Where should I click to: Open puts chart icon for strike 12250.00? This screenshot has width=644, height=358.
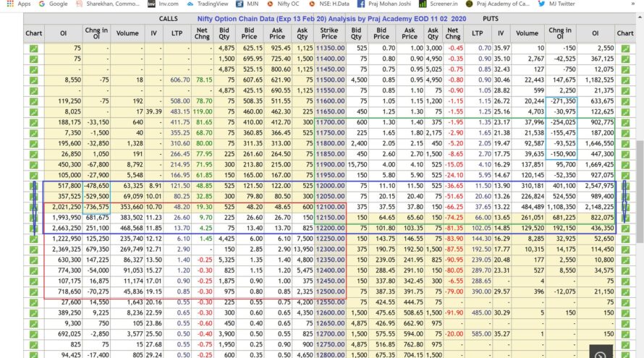(625, 239)
